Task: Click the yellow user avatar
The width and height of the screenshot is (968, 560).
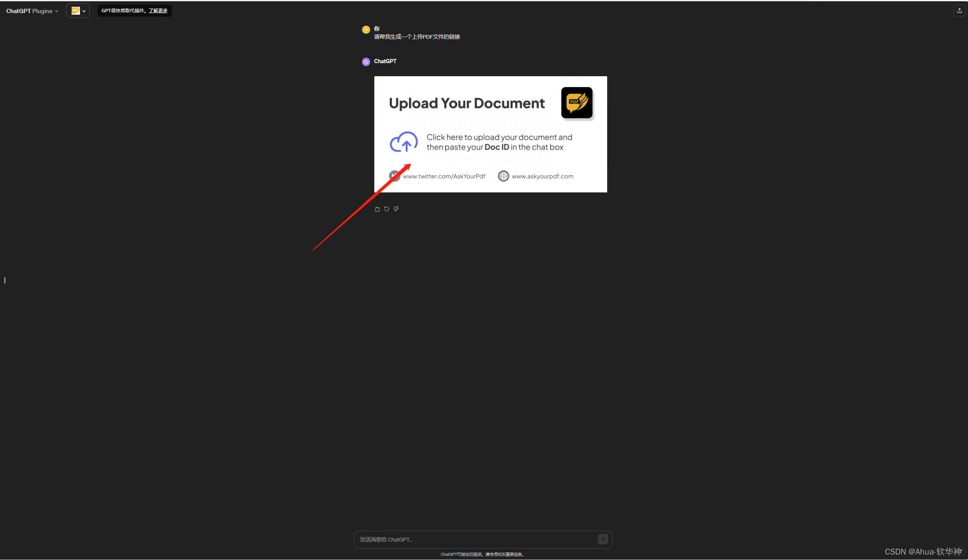Action: click(366, 29)
